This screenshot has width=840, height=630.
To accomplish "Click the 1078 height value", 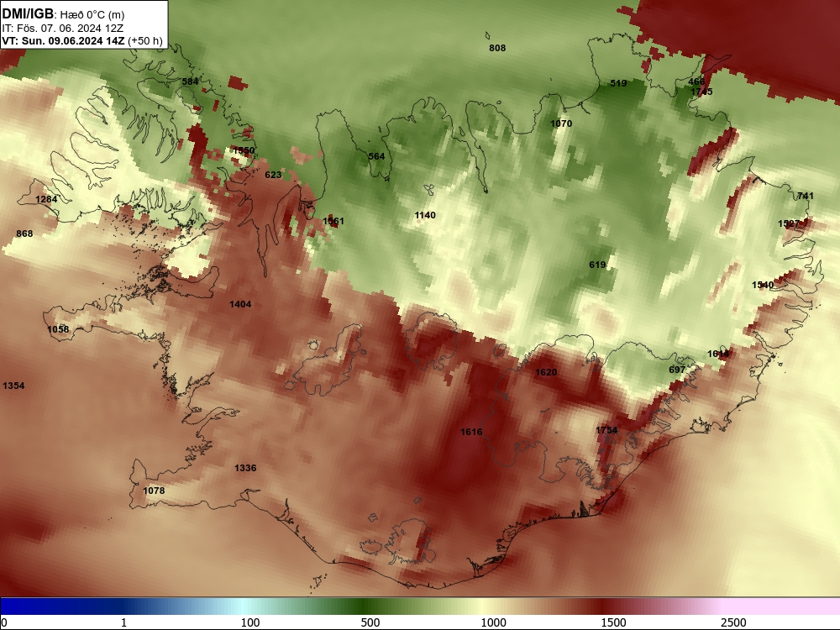I will pos(154,491).
